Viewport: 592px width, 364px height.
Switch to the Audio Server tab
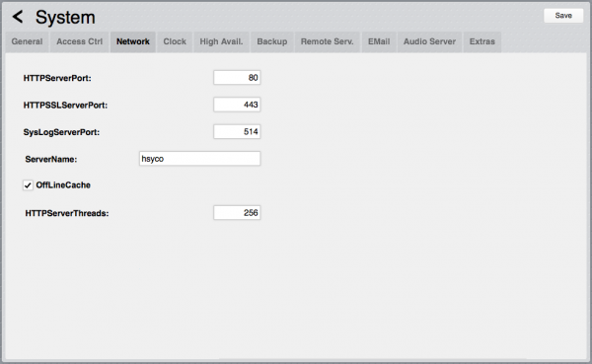point(429,41)
